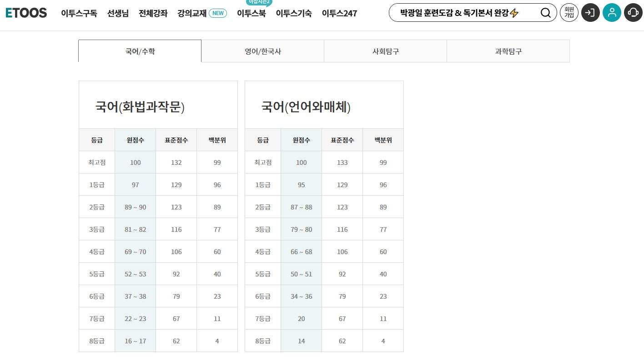Click 표준점수 header in 화법과작문 table
The image size is (644, 362).
(176, 140)
